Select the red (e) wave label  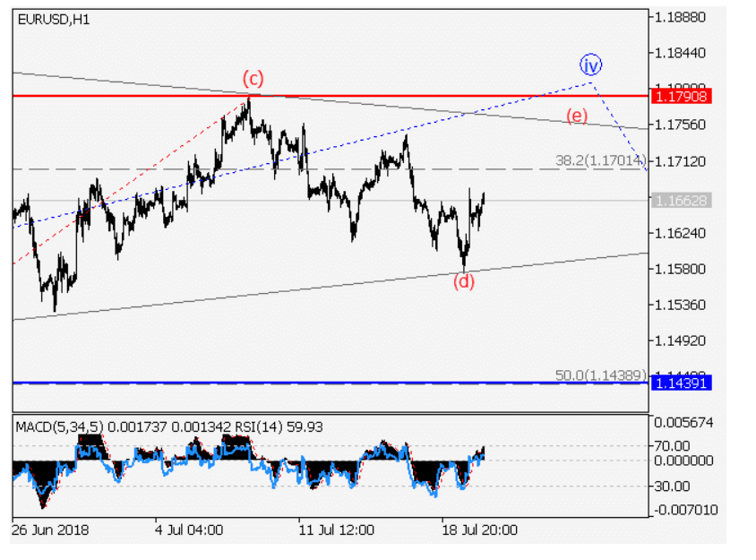[x=576, y=115]
